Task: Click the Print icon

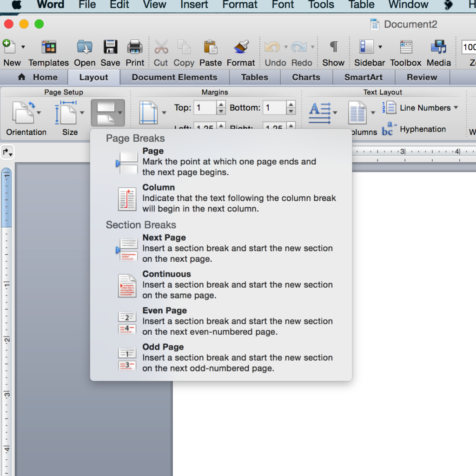Action: click(x=135, y=47)
